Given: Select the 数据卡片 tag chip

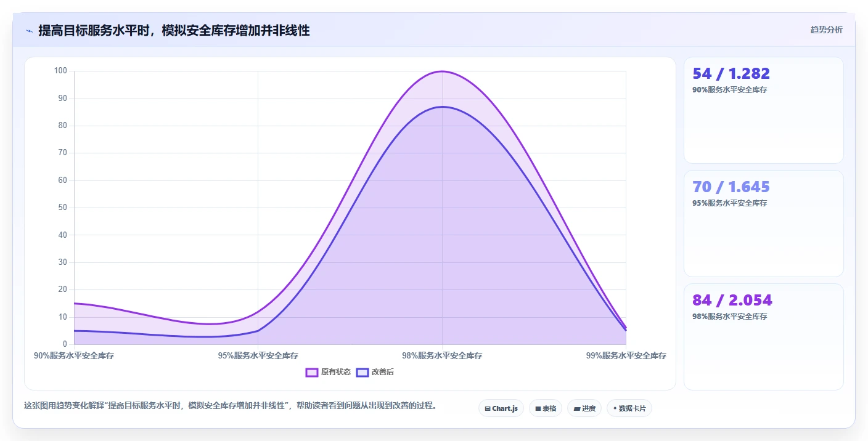Looking at the screenshot, I should pyautogui.click(x=629, y=408).
